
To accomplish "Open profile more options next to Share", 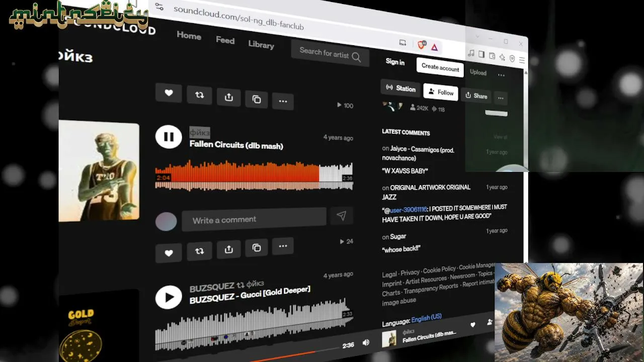I will pyautogui.click(x=501, y=99).
